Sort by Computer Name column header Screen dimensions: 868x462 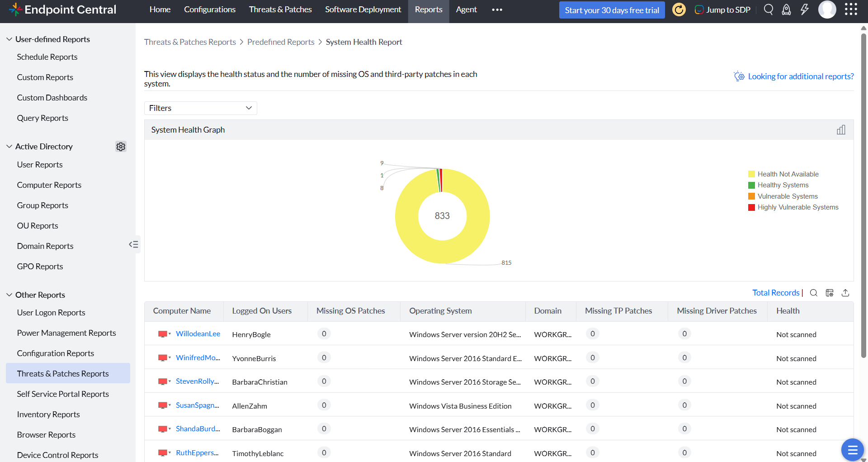click(x=182, y=311)
